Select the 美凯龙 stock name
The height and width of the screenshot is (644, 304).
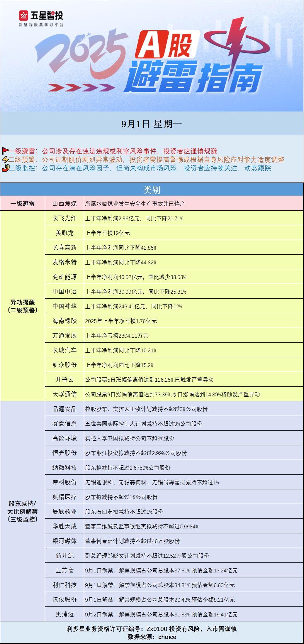click(64, 233)
